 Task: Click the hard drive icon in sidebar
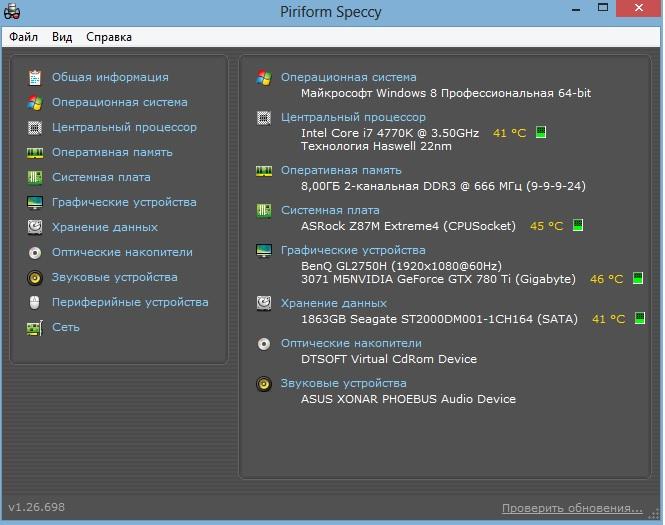point(35,227)
